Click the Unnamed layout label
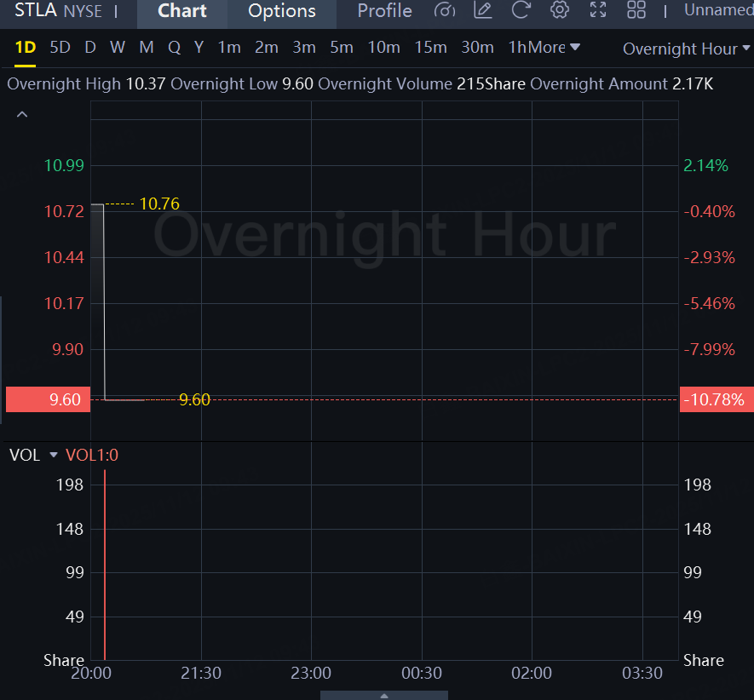The width and height of the screenshot is (754, 700). point(718,10)
